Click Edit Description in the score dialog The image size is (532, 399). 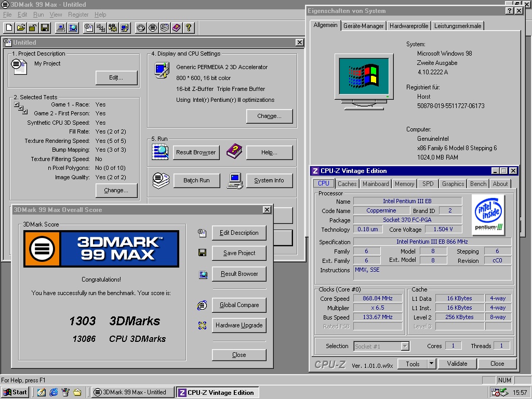tap(239, 233)
